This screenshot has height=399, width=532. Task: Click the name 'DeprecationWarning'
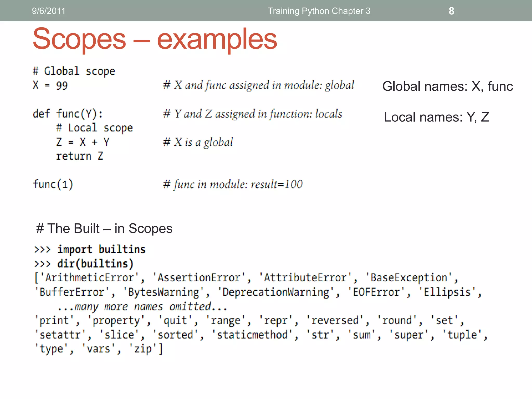[x=276, y=292]
